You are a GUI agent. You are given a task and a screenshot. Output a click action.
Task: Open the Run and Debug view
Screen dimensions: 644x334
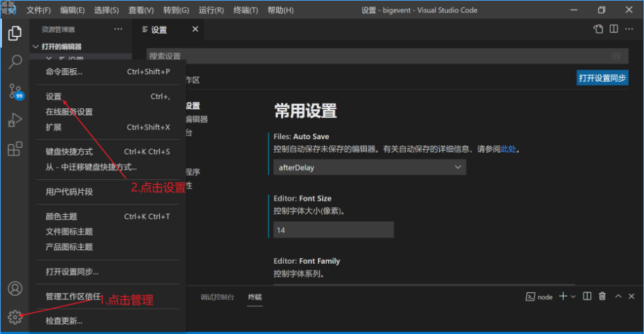15,120
